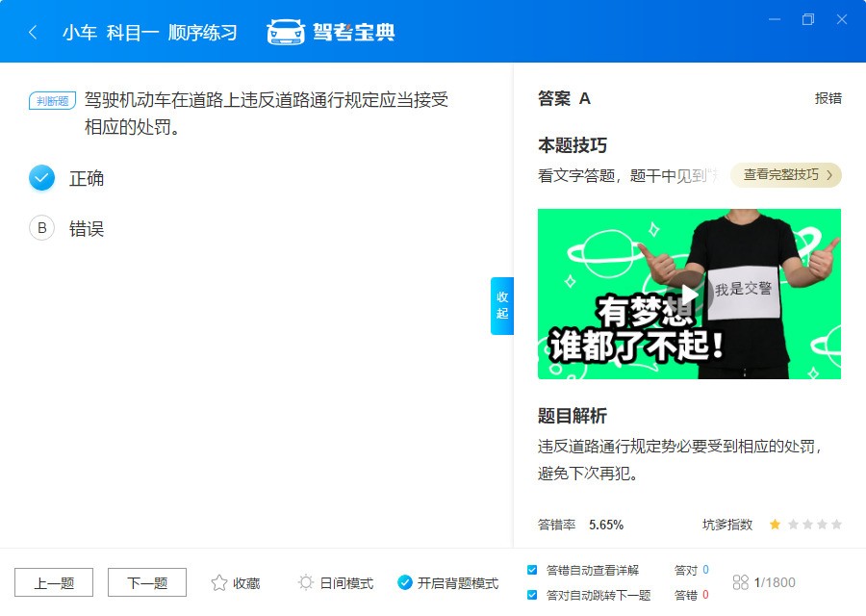Advance to next question with 下一题
Viewport: 866px width, 616px height.
point(146,582)
